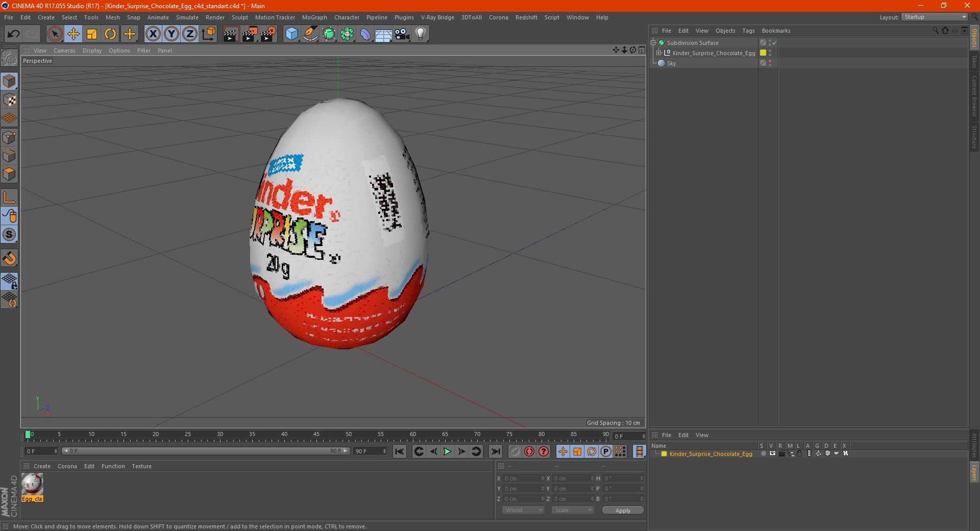Open the Mesh menu
This screenshot has height=531, width=980.
[112, 17]
